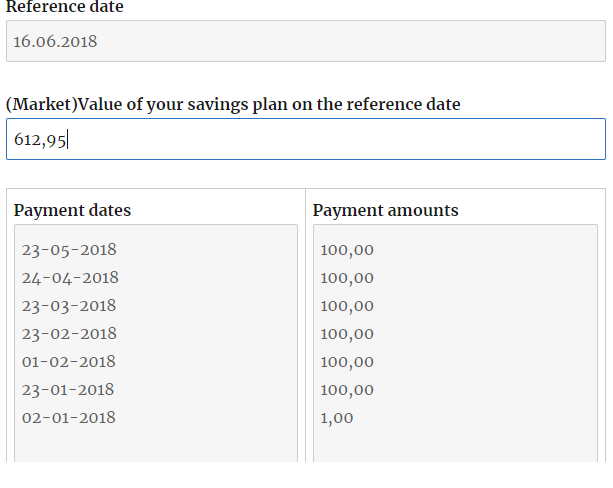613x488 pixels.
Task: Click the market value input containing 612,95
Action: pyautogui.click(x=305, y=140)
